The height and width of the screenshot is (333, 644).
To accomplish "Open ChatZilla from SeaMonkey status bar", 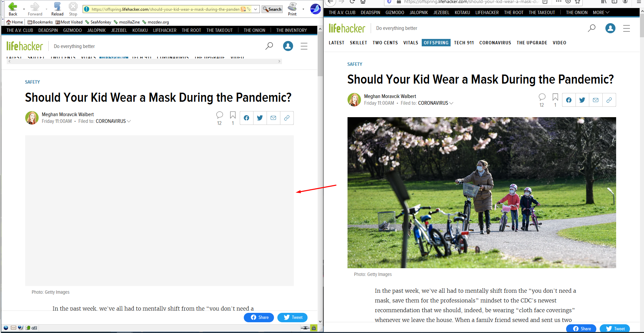I will [34, 328].
